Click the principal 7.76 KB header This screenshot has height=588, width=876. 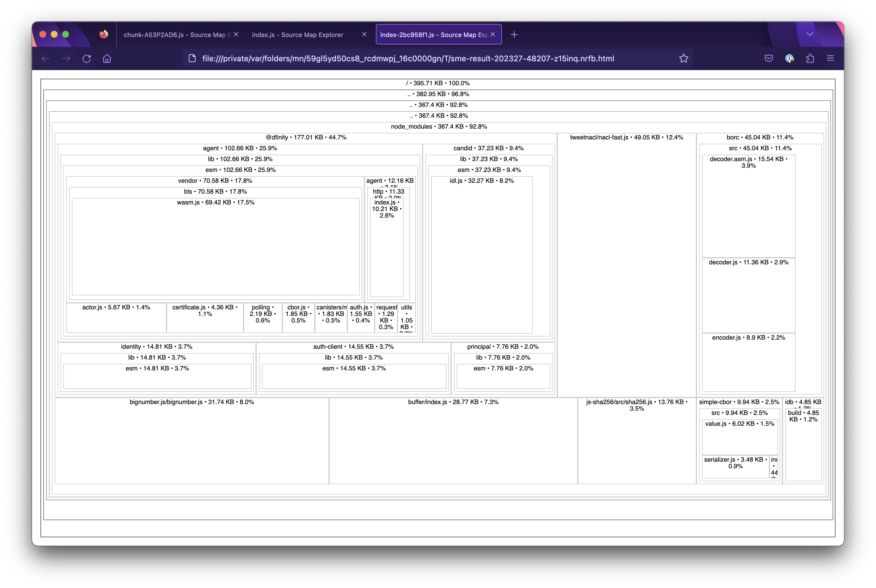[502, 347]
